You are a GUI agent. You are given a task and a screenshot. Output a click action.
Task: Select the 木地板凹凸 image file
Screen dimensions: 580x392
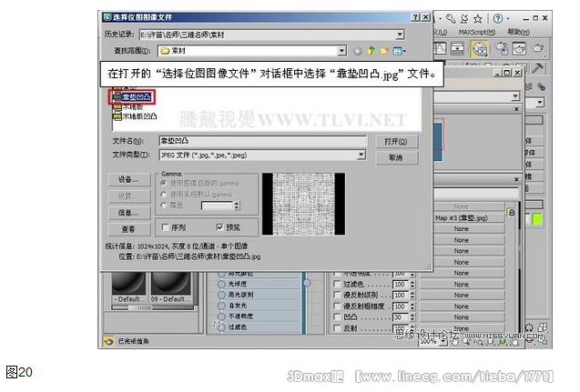[135, 116]
